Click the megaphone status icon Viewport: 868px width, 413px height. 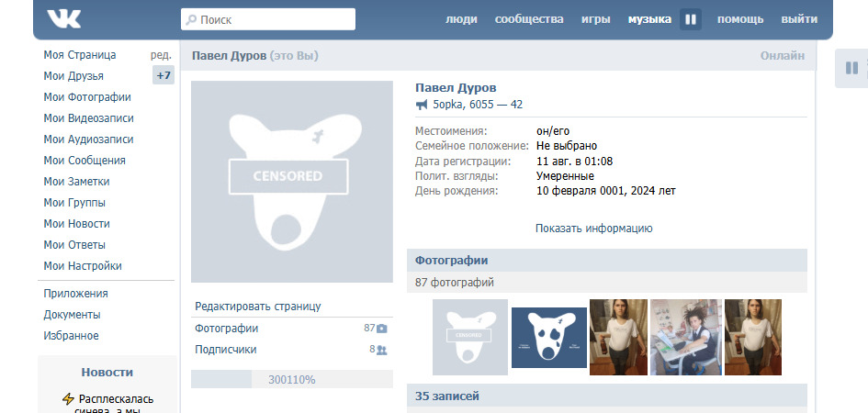pos(422,105)
